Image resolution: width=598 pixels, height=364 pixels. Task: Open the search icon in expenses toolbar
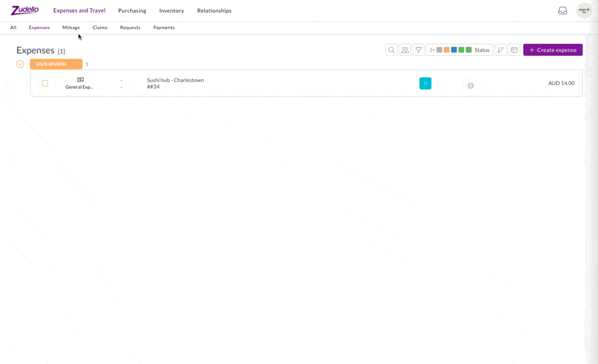pyautogui.click(x=391, y=50)
